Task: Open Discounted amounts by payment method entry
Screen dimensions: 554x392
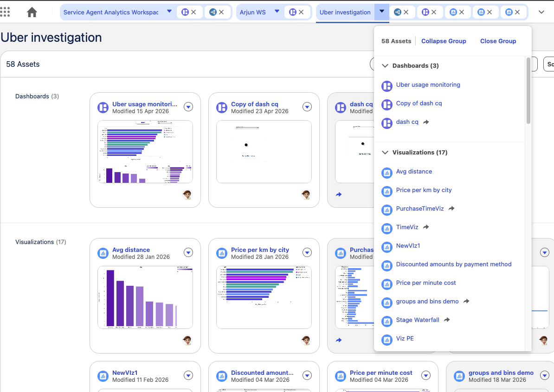Action: pos(454,264)
